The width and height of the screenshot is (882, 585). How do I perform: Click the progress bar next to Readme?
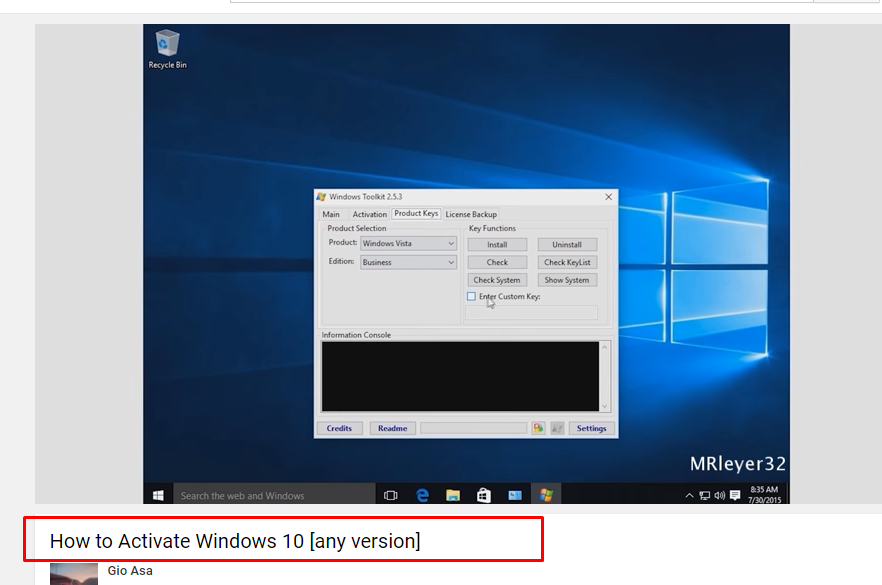click(x=474, y=429)
